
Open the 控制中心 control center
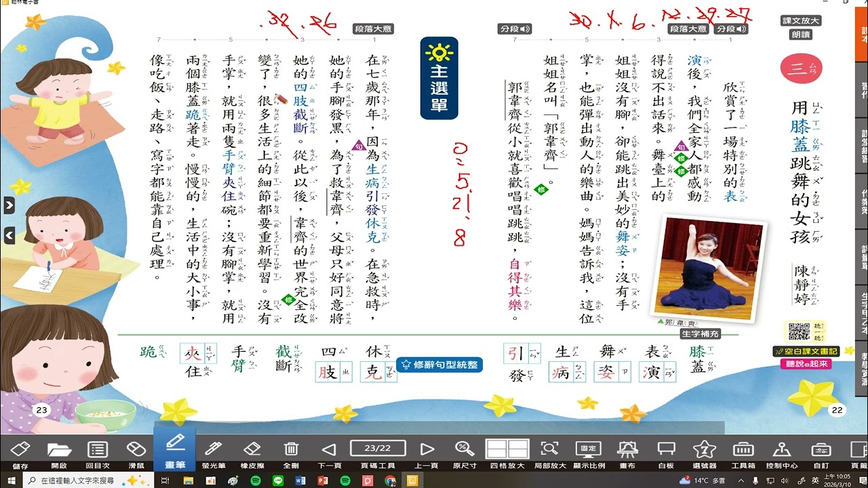point(782,453)
